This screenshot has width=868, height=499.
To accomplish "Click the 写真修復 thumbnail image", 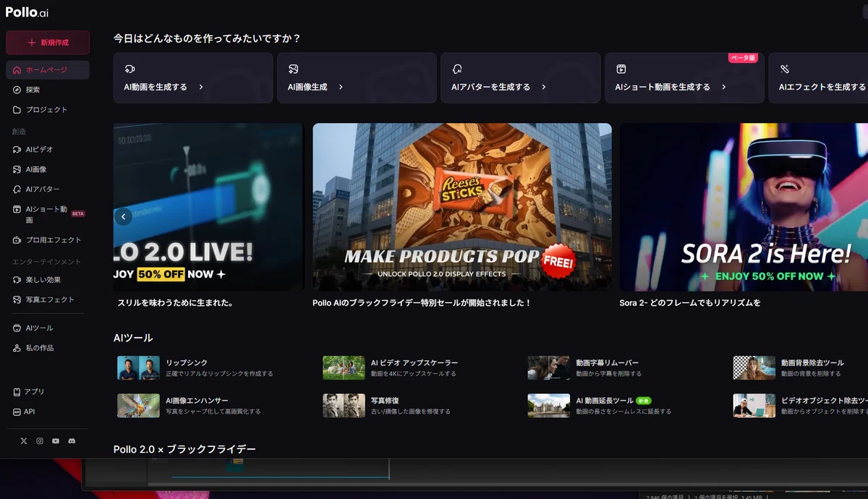I will coord(344,405).
